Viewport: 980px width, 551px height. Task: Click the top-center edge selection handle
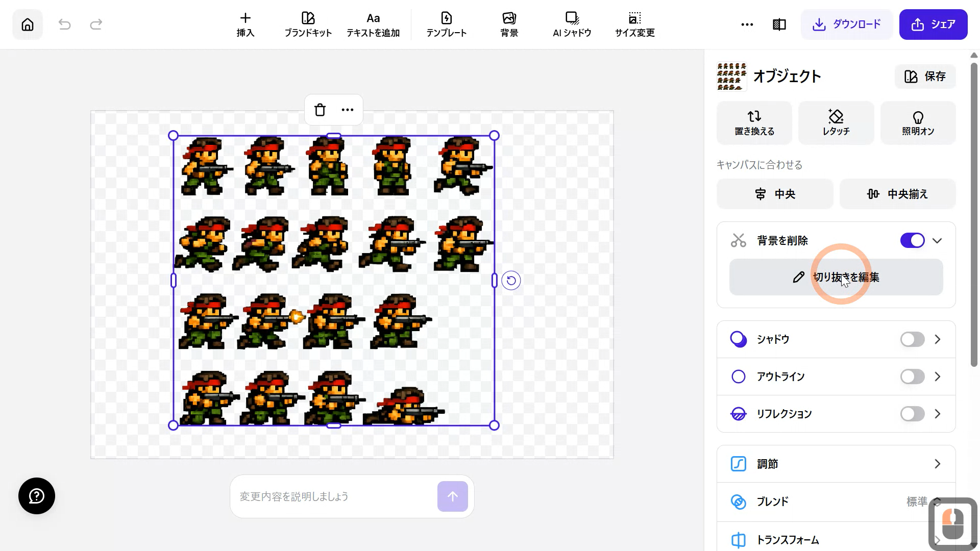(x=334, y=136)
